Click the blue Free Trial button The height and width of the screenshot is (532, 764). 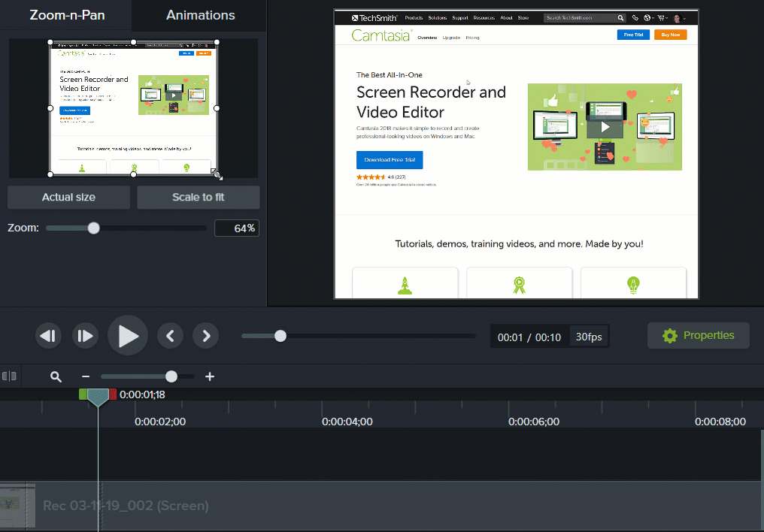click(633, 35)
